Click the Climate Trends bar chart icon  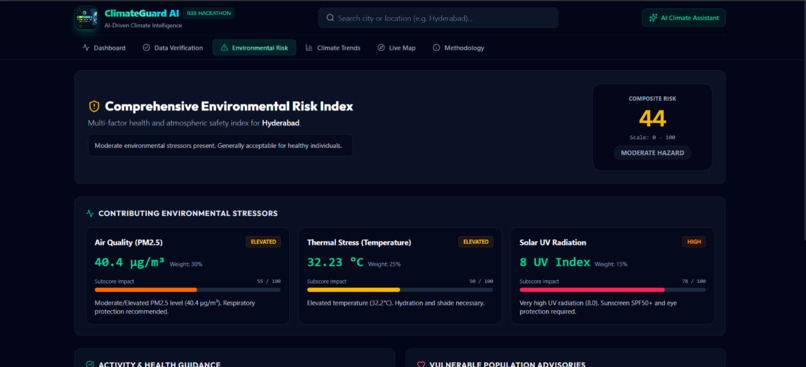(x=309, y=48)
